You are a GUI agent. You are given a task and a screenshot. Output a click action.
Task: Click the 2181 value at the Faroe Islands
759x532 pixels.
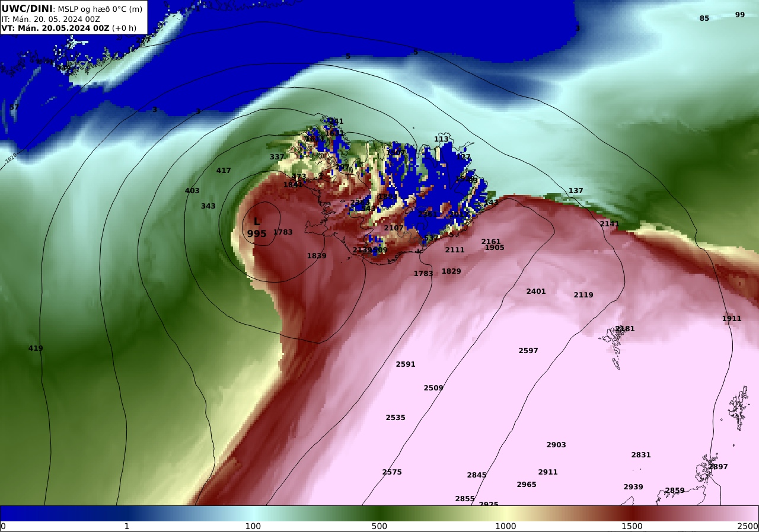point(625,329)
